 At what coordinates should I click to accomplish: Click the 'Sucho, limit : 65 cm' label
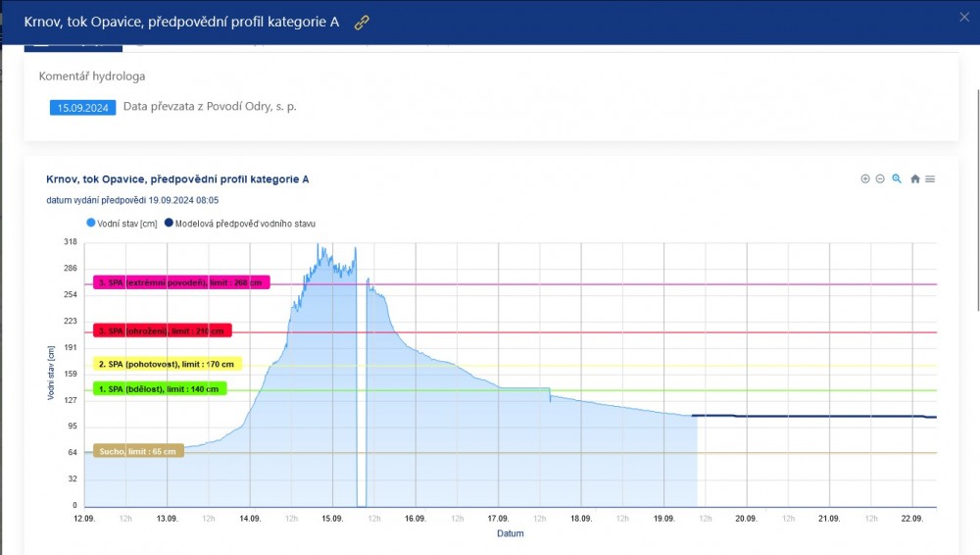tap(138, 452)
